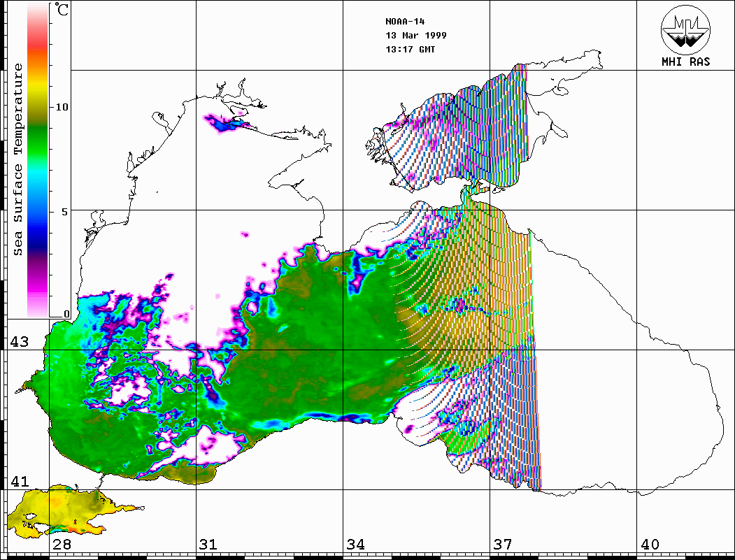
Task: Click the longitude label '31'
Action: click(x=208, y=544)
